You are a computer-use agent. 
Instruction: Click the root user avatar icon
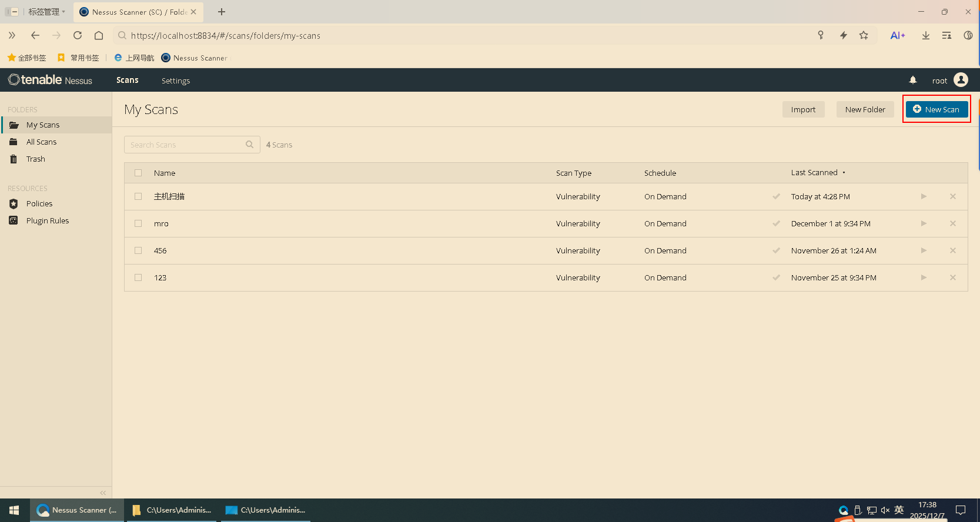tap(961, 80)
